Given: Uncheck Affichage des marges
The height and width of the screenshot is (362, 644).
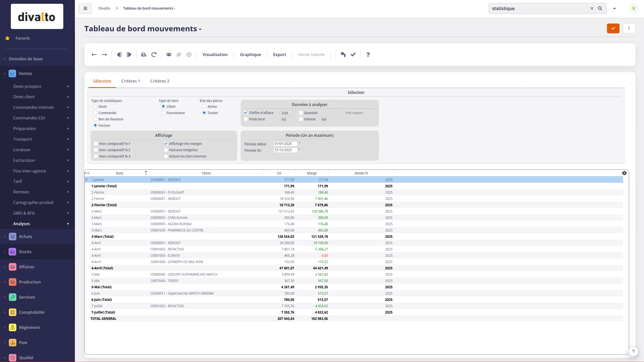Looking at the screenshot, I should 166,144.
